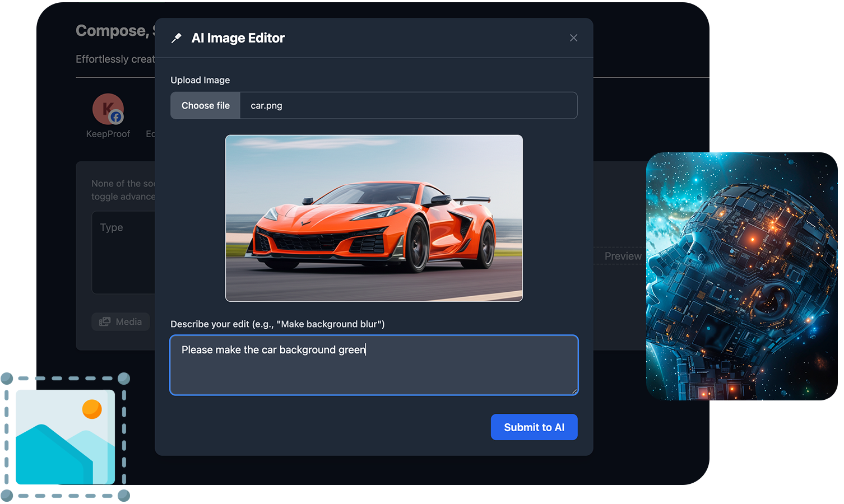Click the Media attachment icon
The image size is (844, 504).
point(105,321)
